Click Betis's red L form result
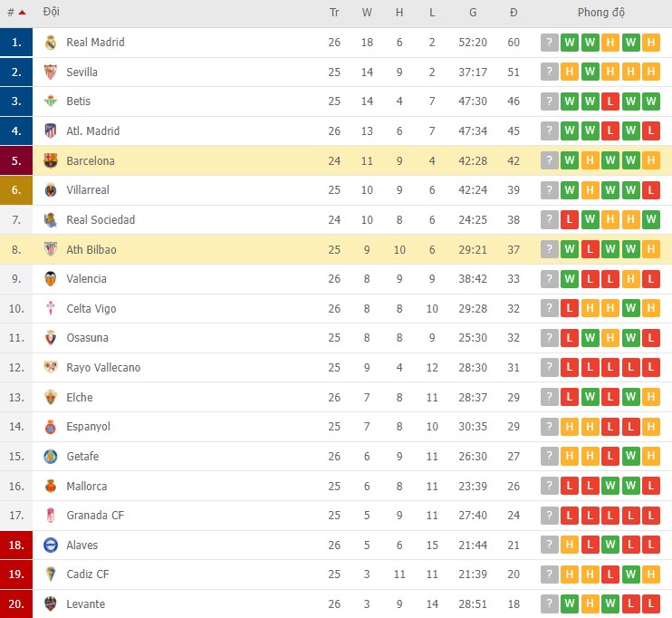Screen dimensions: 672x618 (x=610, y=101)
